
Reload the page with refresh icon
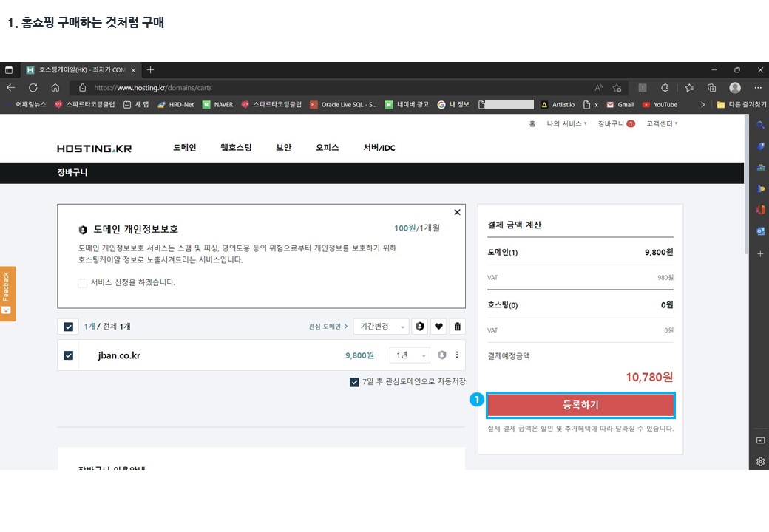coord(33,88)
